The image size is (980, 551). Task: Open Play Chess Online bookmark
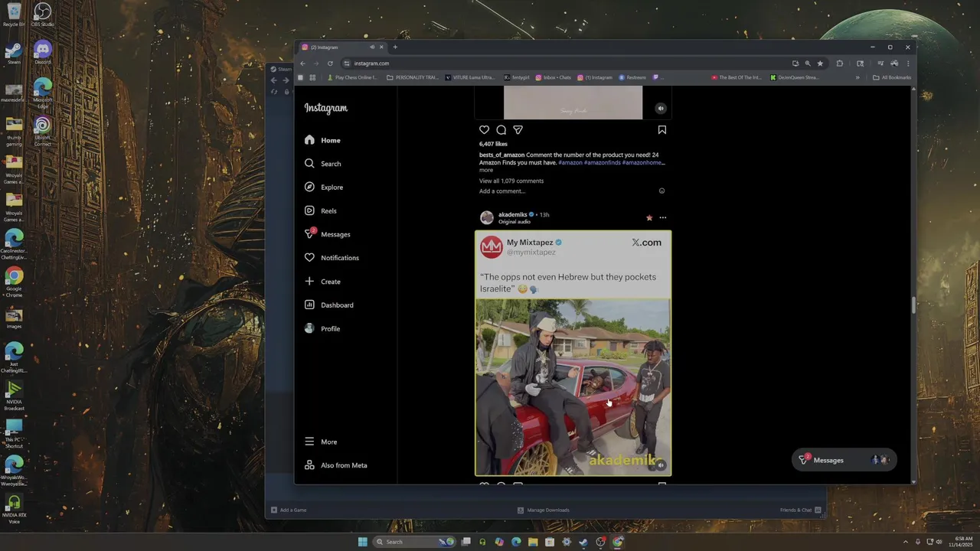(x=353, y=77)
